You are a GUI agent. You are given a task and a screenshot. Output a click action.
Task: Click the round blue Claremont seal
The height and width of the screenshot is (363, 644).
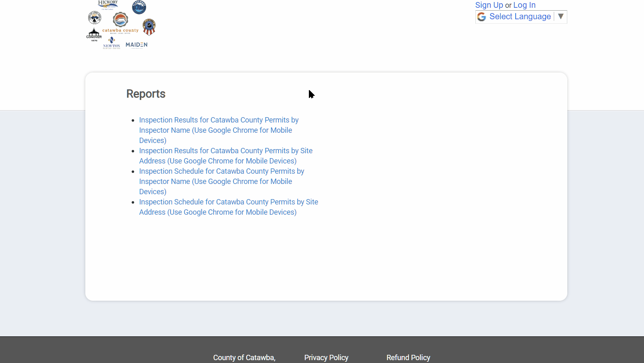pyautogui.click(x=139, y=7)
